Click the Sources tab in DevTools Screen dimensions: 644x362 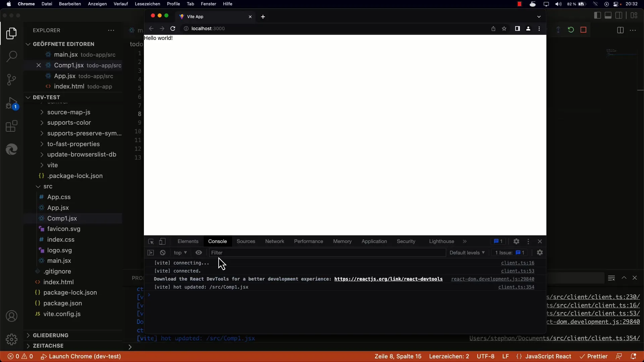point(246,241)
